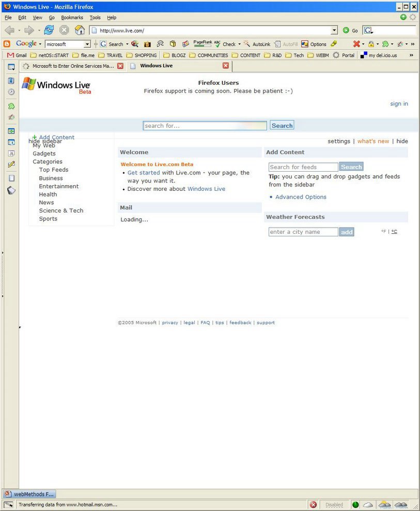Click in the search for... field
This screenshot has width=420, height=511.
[x=205, y=126]
